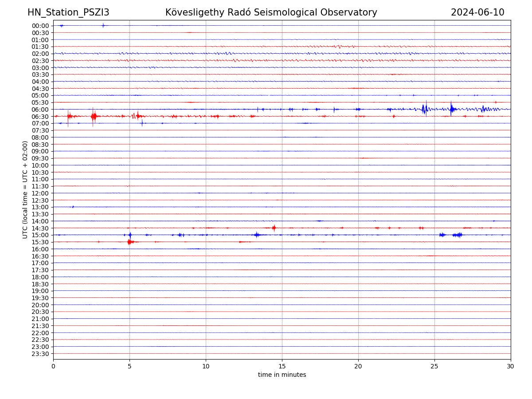Click the HN_Station_PSZI3 station title
This screenshot has width=532, height=399.
[68, 12]
